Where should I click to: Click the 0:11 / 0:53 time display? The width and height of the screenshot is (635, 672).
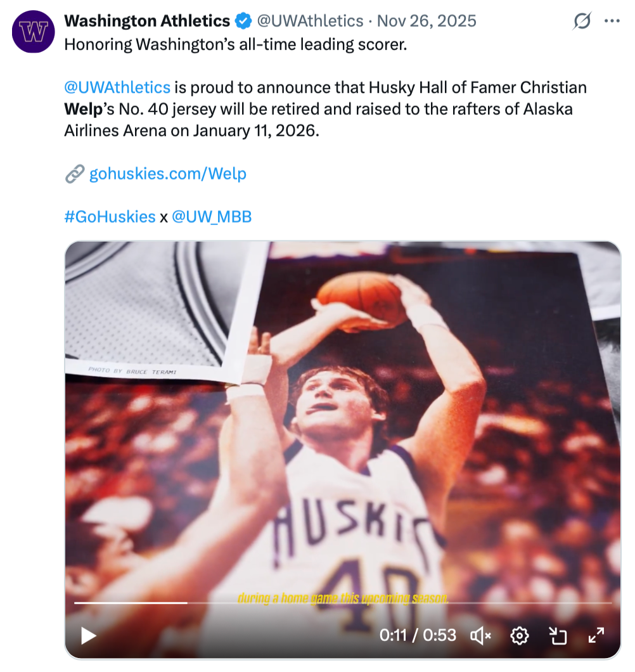[x=418, y=635]
